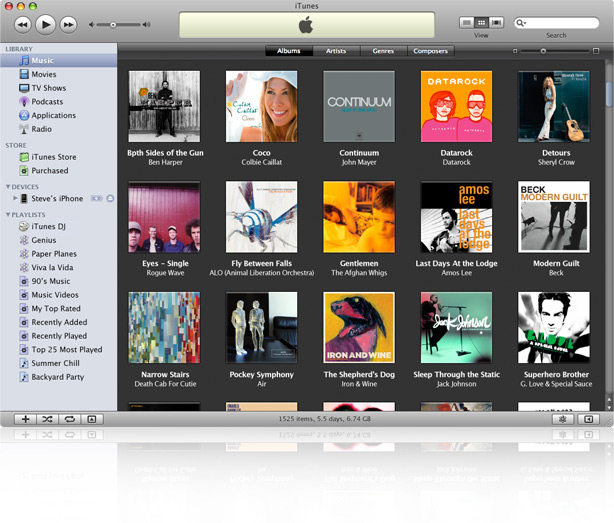Select Music in the library
This screenshot has height=523, width=614.
[58, 61]
